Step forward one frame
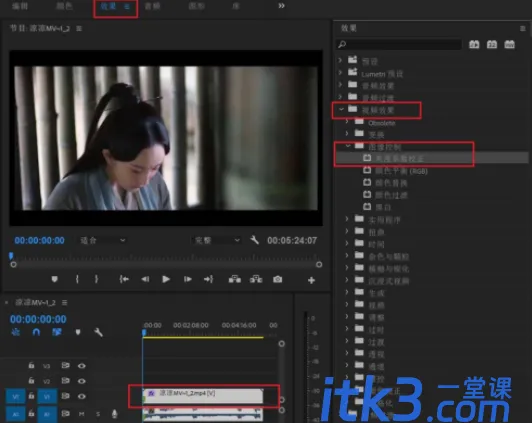This screenshot has width=532, height=423. coord(188,279)
